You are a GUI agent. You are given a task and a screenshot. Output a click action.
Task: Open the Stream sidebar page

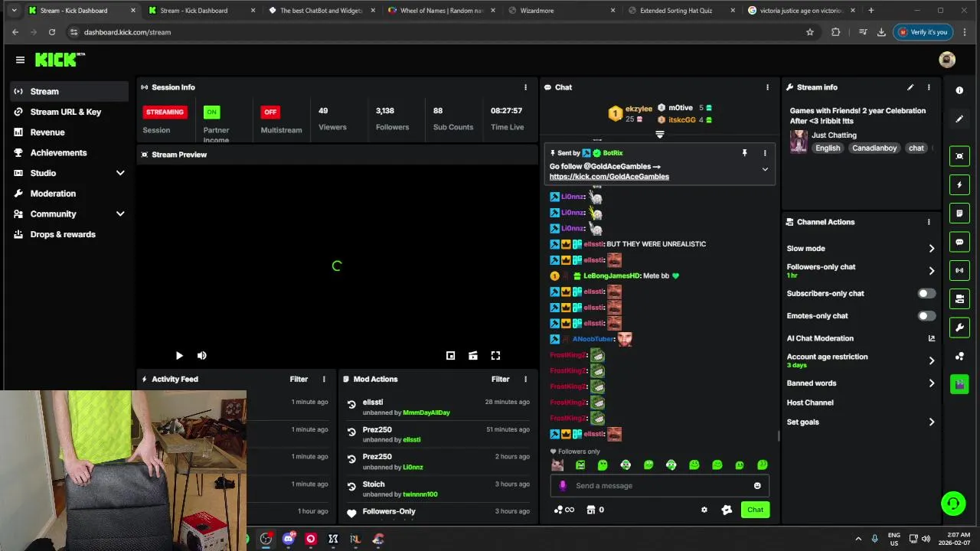[x=69, y=91]
